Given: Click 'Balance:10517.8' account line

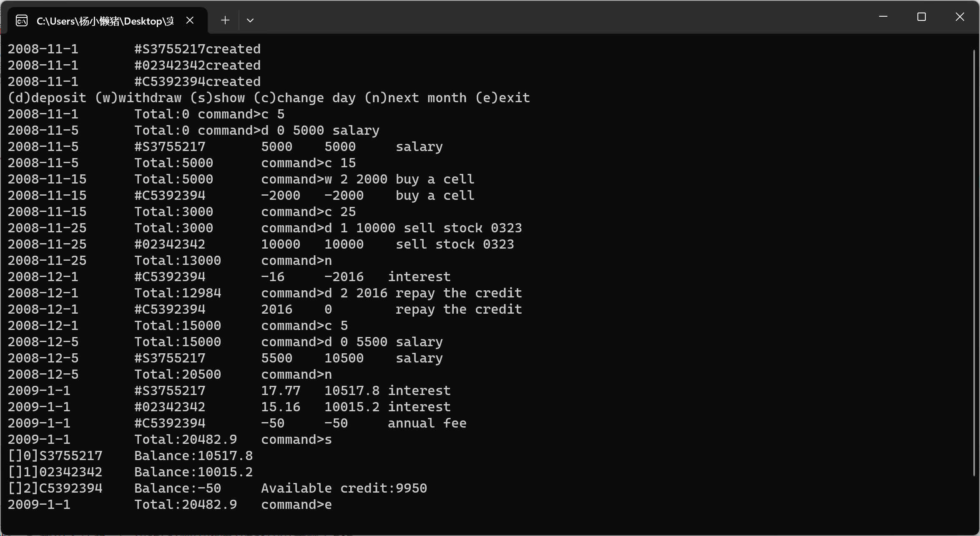Looking at the screenshot, I should click(x=193, y=455).
